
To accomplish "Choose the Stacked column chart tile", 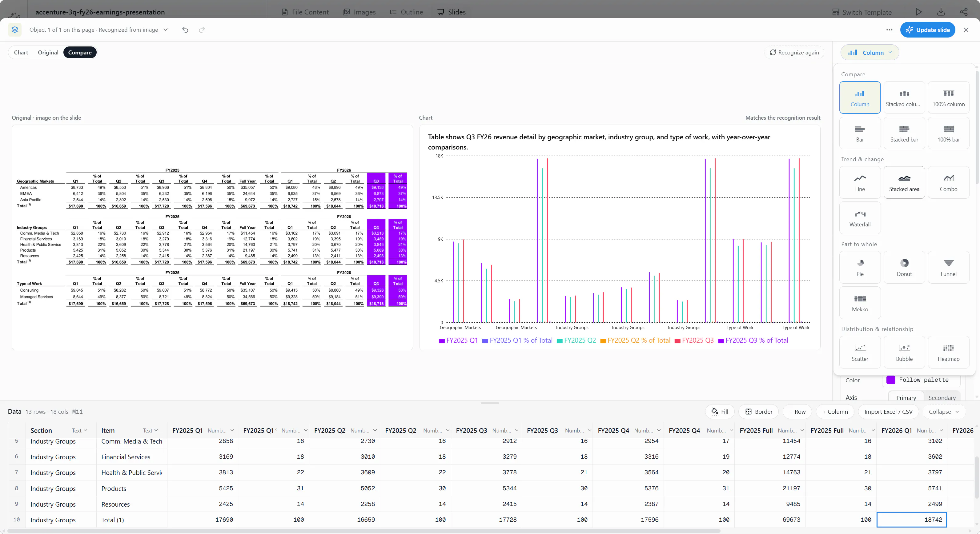I will click(904, 97).
